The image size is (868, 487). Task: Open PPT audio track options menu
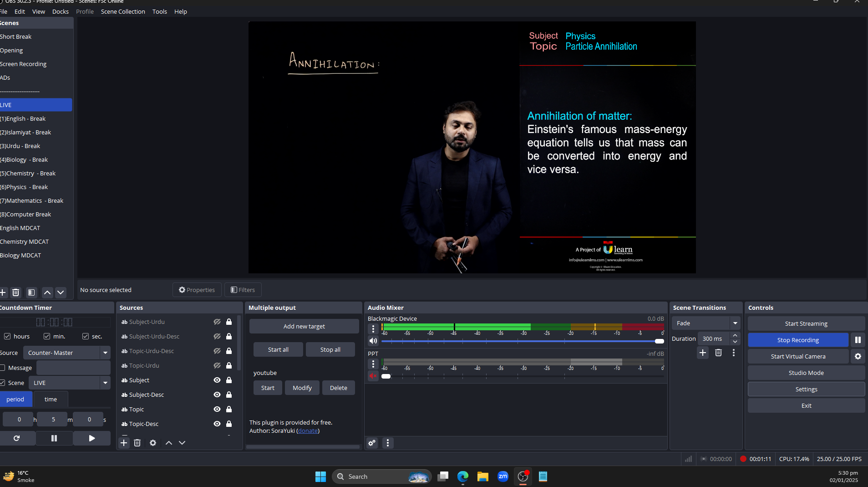coord(373,364)
